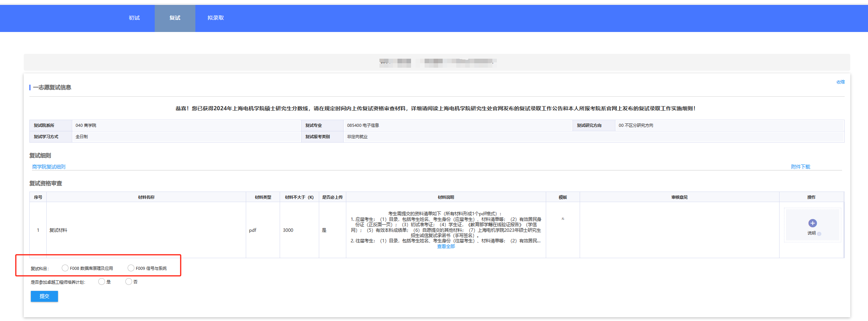Click the 一志愿复试信息 section heading
This screenshot has width=868, height=321.
52,87
